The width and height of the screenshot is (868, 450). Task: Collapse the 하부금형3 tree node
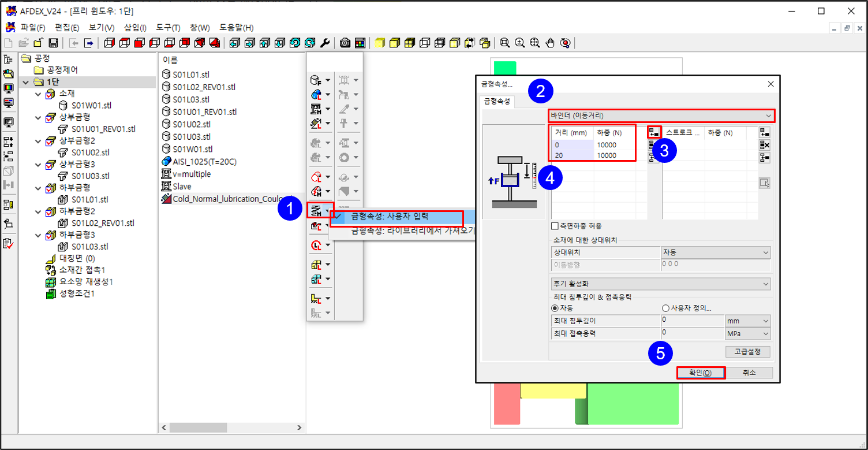pyautogui.click(x=38, y=235)
